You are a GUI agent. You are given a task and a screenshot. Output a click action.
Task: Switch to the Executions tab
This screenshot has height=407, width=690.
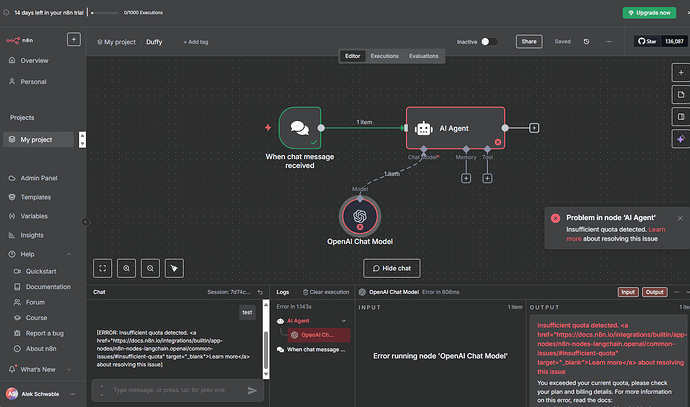[x=385, y=56]
